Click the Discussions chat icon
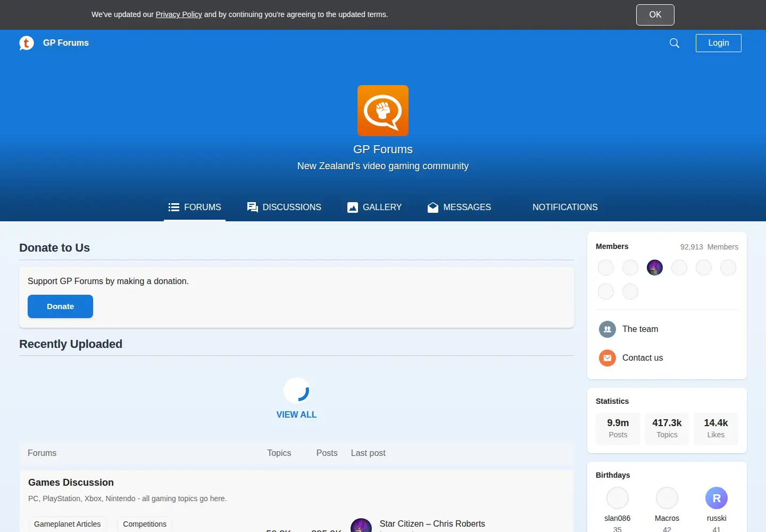The image size is (766, 532). (253, 207)
